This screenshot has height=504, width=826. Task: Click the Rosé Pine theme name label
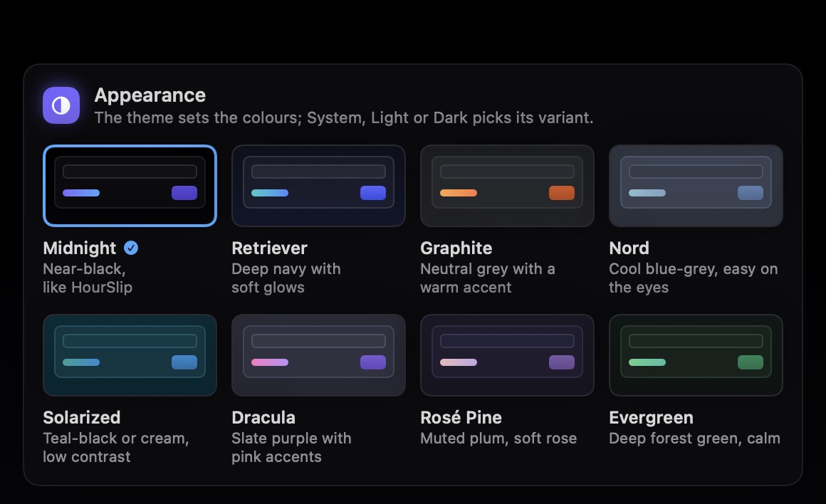(461, 418)
